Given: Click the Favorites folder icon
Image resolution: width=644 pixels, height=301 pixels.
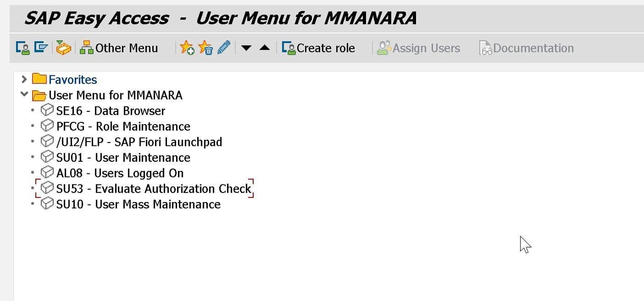Looking at the screenshot, I should pyautogui.click(x=39, y=79).
